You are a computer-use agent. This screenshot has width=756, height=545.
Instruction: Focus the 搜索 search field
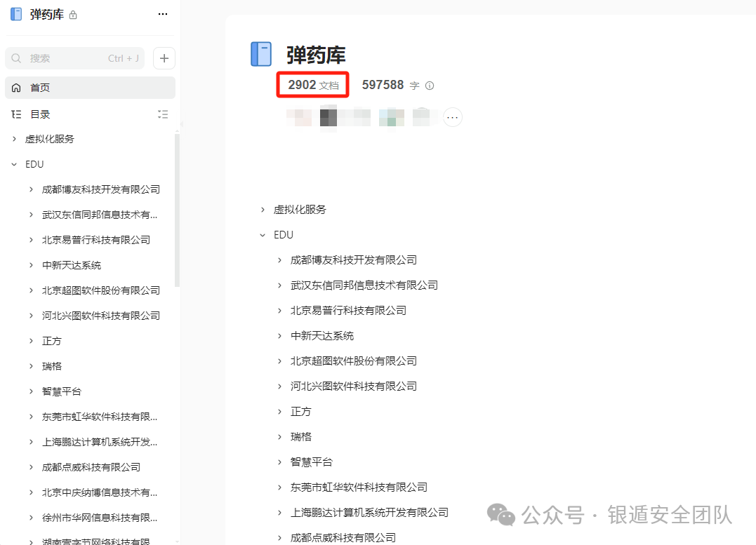coord(74,58)
